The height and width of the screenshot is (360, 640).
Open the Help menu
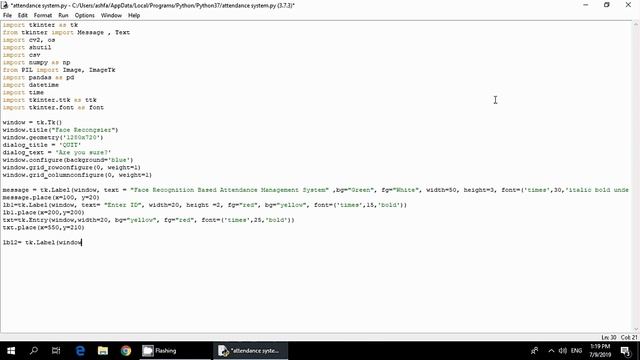coord(134,16)
